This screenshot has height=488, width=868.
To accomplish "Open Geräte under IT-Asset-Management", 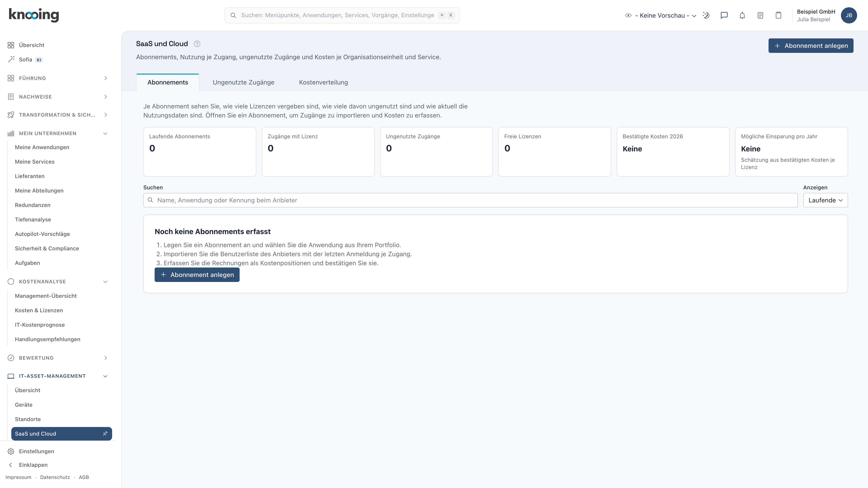I will pyautogui.click(x=24, y=404).
